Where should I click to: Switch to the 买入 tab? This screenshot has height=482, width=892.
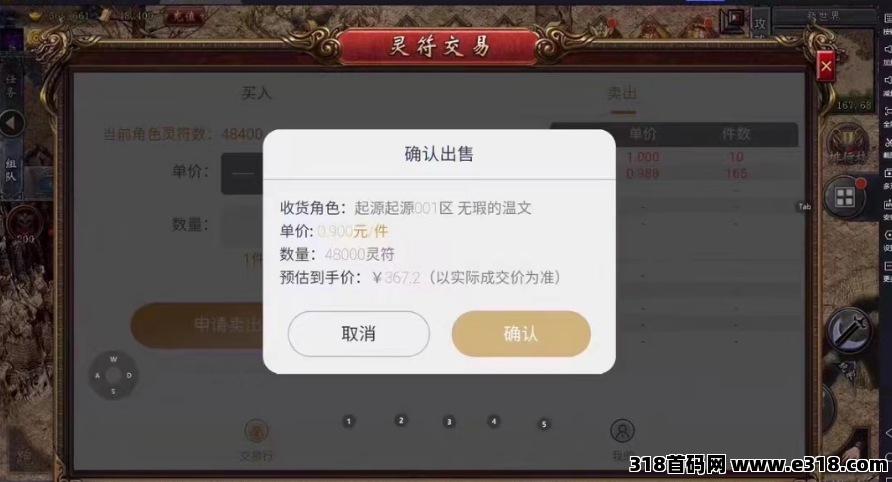tap(256, 93)
